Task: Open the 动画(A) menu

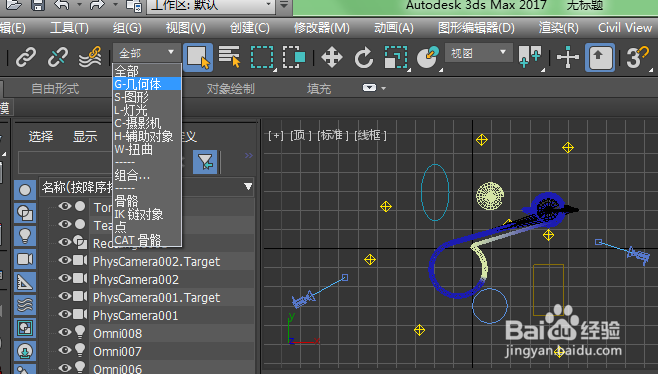Action: 394,28
